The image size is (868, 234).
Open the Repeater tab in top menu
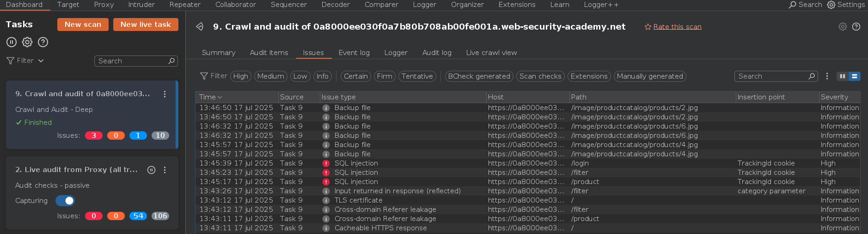pyautogui.click(x=185, y=5)
